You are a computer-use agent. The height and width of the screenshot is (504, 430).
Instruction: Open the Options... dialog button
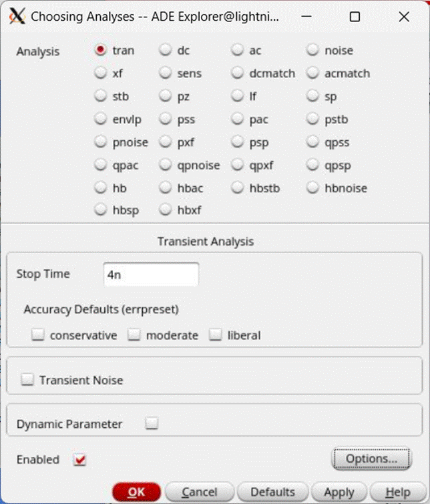tap(371, 459)
